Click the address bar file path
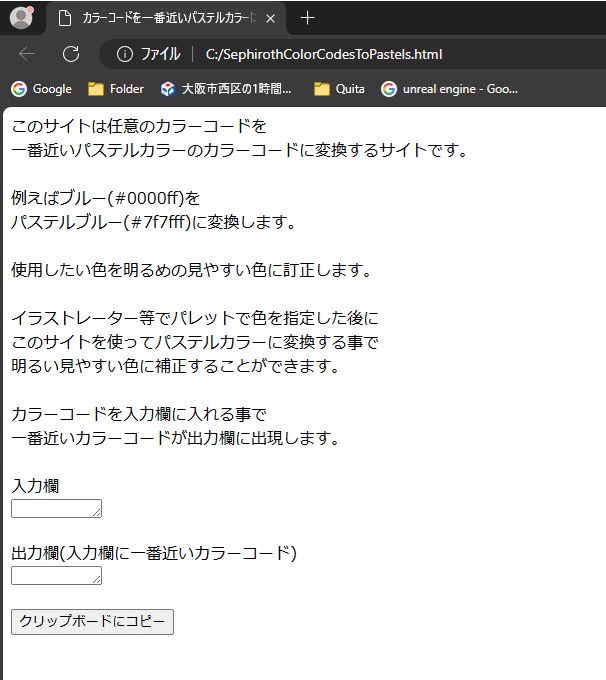This screenshot has height=680, width=606. coord(324,54)
